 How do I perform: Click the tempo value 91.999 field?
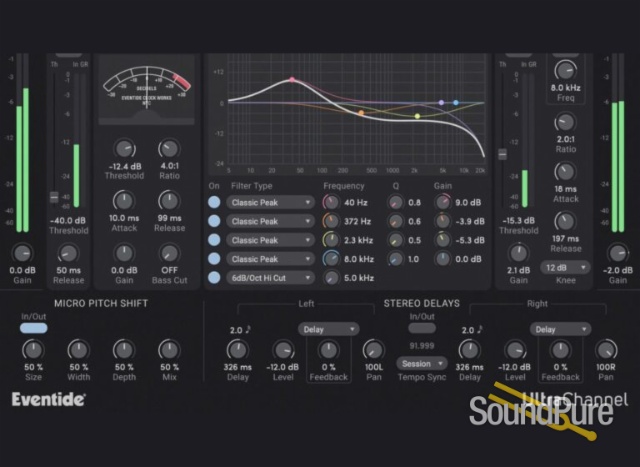click(x=422, y=346)
